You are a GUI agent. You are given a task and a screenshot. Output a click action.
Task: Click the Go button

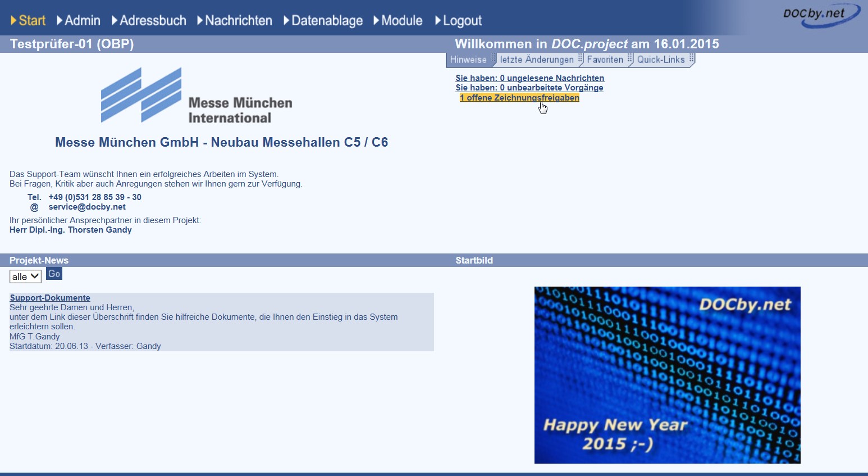point(54,274)
